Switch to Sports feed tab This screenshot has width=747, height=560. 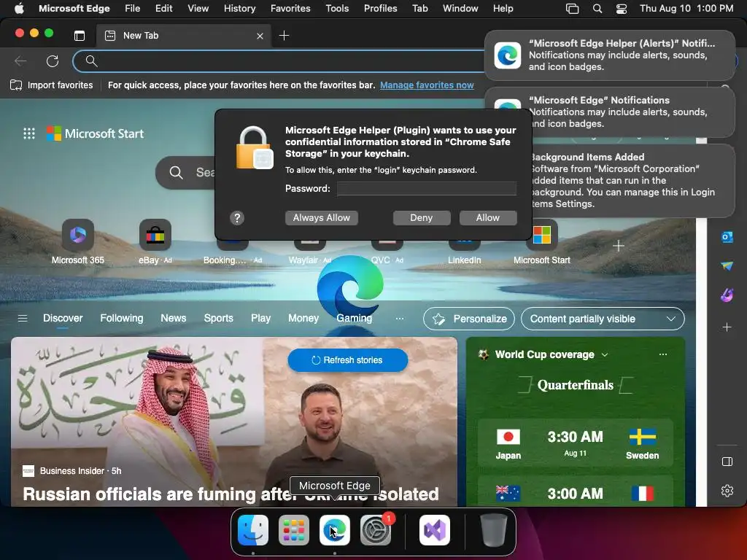pos(218,318)
